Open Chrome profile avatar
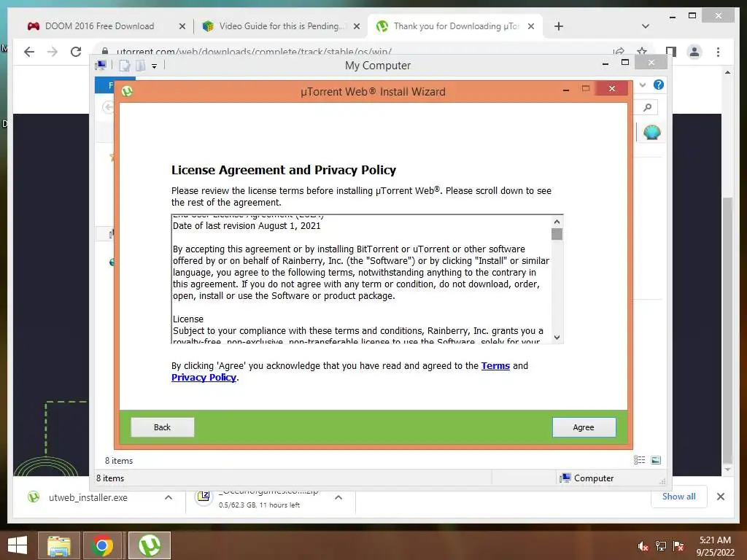 (x=694, y=52)
